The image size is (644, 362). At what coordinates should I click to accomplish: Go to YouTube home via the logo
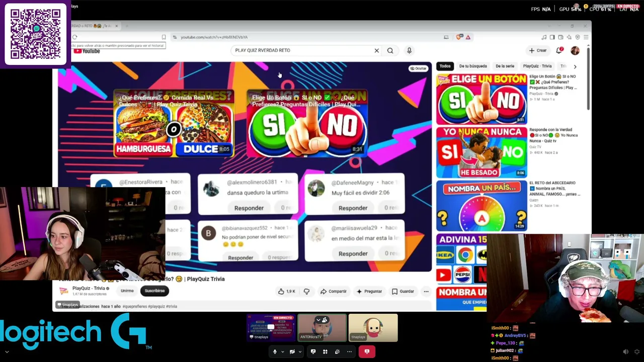pyautogui.click(x=87, y=51)
